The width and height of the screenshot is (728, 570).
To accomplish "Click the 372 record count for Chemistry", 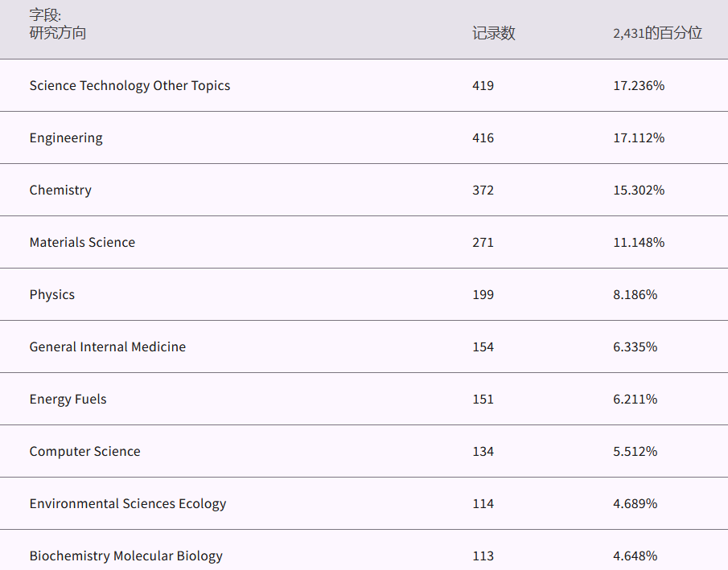I will [483, 191].
